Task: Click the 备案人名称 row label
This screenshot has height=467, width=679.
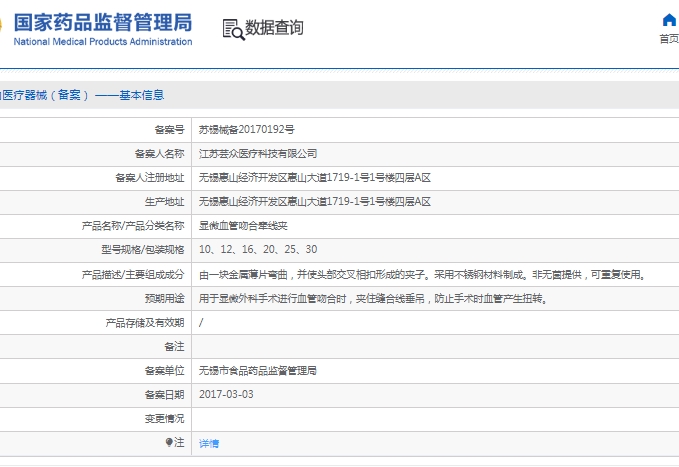Action: (159, 153)
